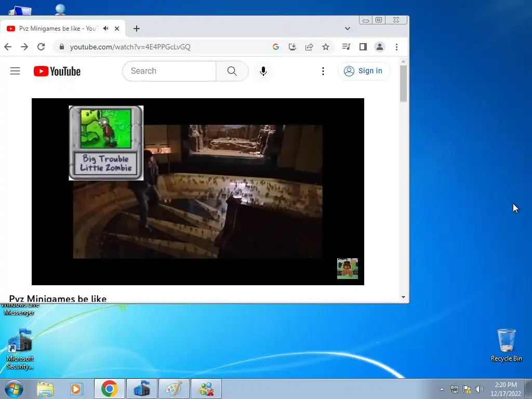Click the volume tray icon
This screenshot has height=399, width=532.
pyautogui.click(x=479, y=389)
